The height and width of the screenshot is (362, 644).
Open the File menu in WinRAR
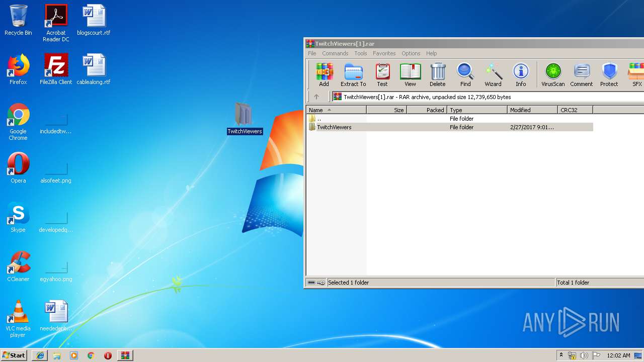(x=312, y=53)
